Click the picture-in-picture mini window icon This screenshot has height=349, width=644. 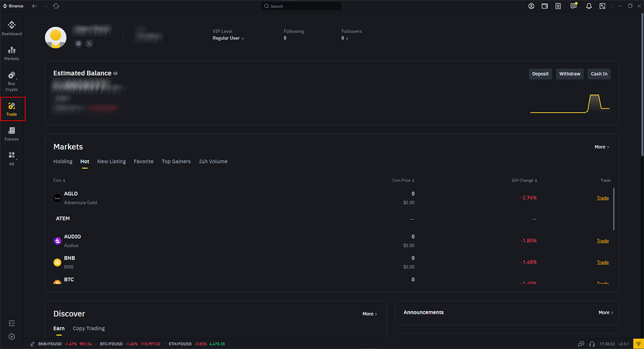click(603, 6)
